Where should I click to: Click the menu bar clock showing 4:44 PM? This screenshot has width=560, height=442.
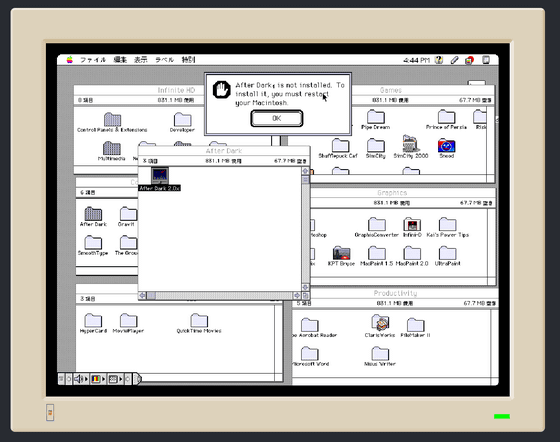coord(416,60)
